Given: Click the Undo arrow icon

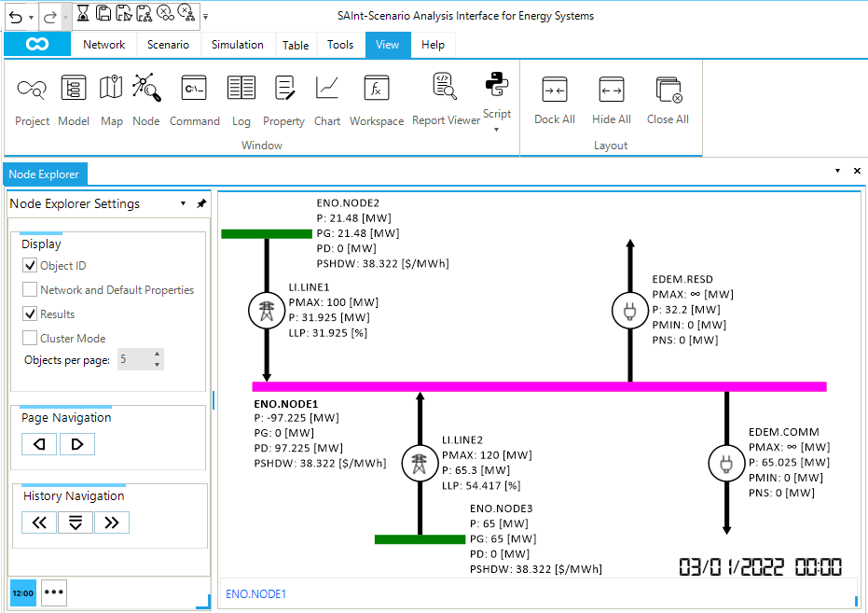Looking at the screenshot, I should (x=16, y=17).
